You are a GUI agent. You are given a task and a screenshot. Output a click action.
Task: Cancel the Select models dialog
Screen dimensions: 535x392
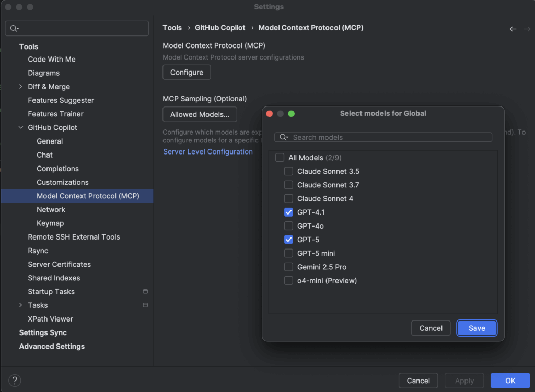click(x=431, y=328)
